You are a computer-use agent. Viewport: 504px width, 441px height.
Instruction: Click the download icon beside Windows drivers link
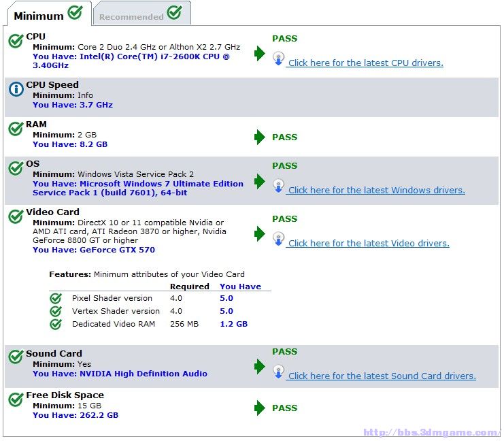pyautogui.click(x=278, y=186)
